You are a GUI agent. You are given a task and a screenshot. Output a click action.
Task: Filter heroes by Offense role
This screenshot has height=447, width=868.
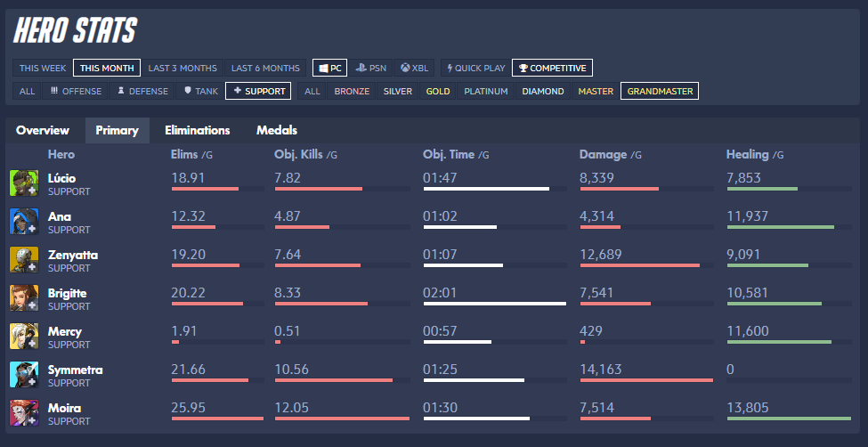click(x=76, y=91)
